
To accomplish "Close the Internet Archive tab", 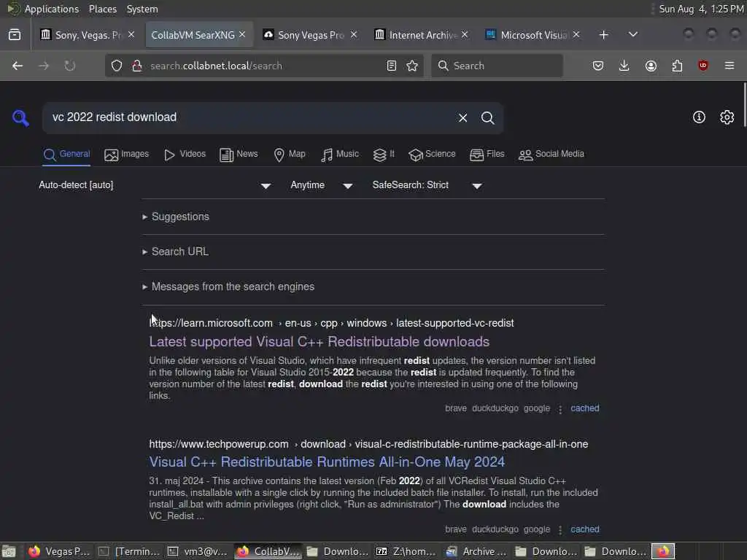I will coord(465,35).
